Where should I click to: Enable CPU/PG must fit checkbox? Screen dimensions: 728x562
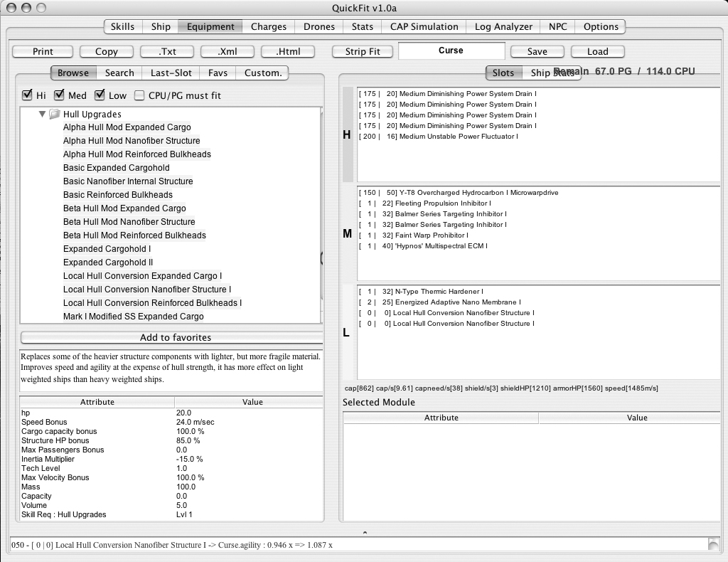pyautogui.click(x=139, y=95)
